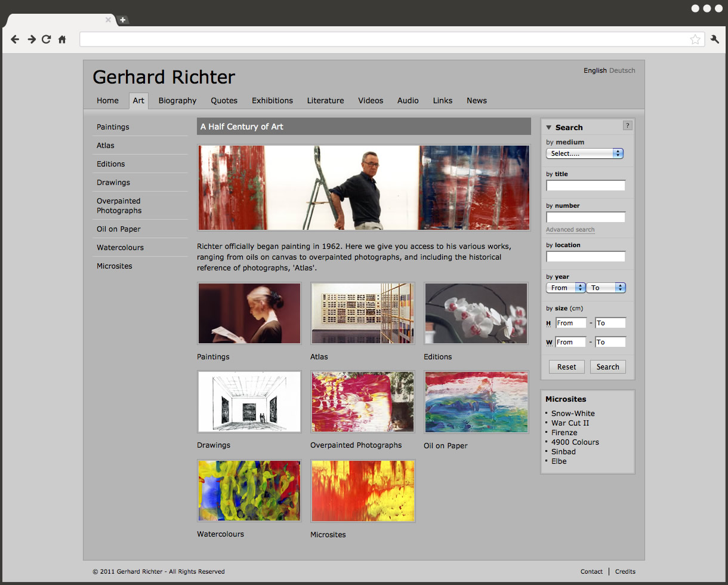Click the browser forward arrow
The width and height of the screenshot is (728, 585).
click(32, 39)
